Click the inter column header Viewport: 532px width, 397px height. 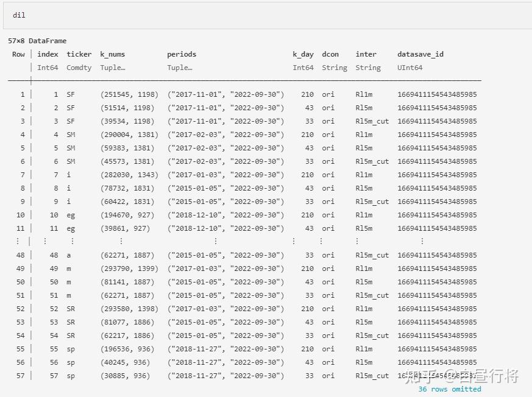(x=366, y=54)
